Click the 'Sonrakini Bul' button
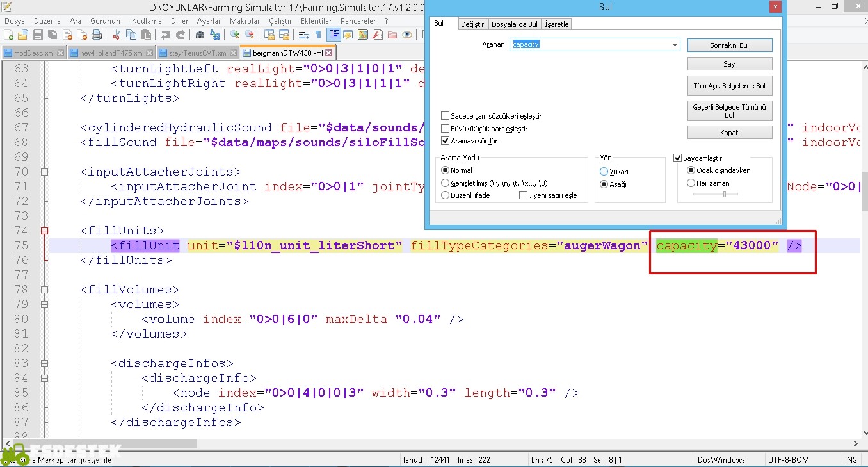Screen dimensions: 868x467 click(x=729, y=45)
